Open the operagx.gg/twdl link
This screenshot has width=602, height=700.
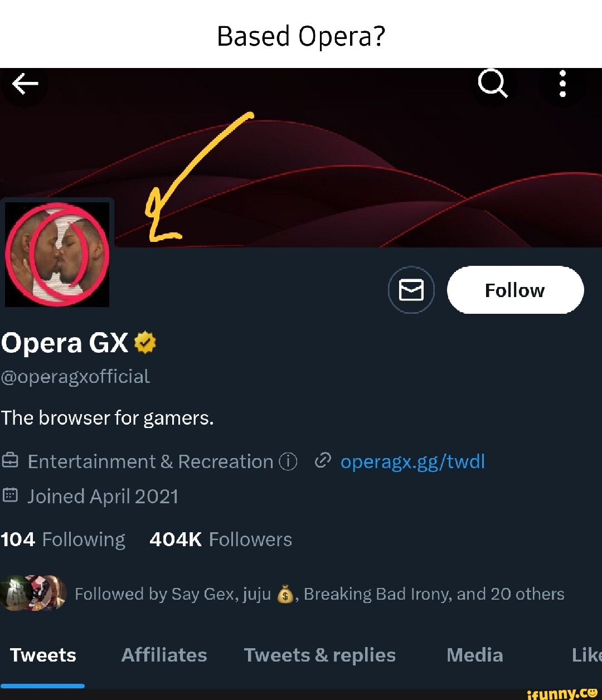point(412,461)
